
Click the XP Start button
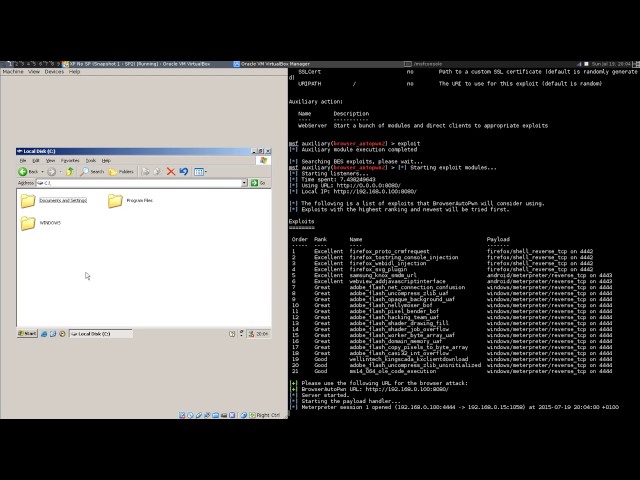27,334
